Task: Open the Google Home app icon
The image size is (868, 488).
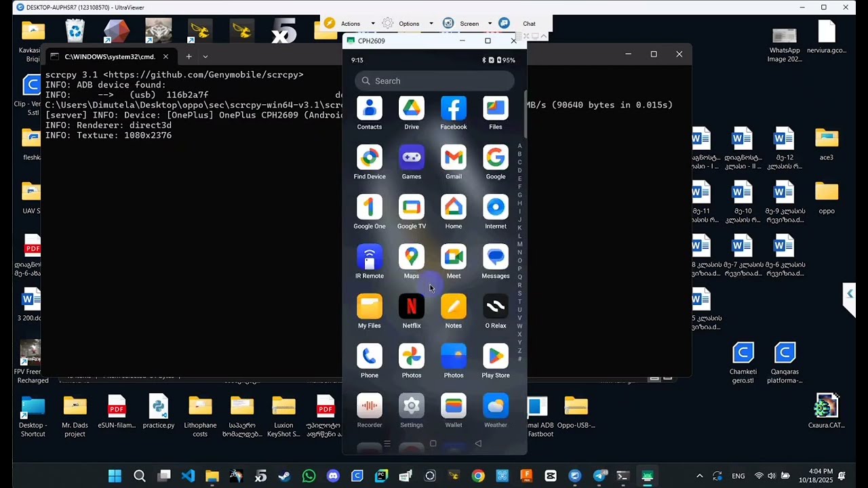Action: point(454,211)
